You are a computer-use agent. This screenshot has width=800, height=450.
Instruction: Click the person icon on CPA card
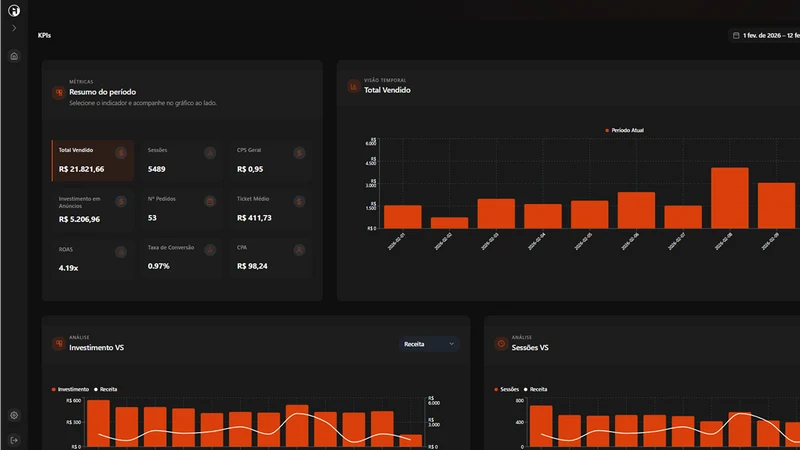299,250
